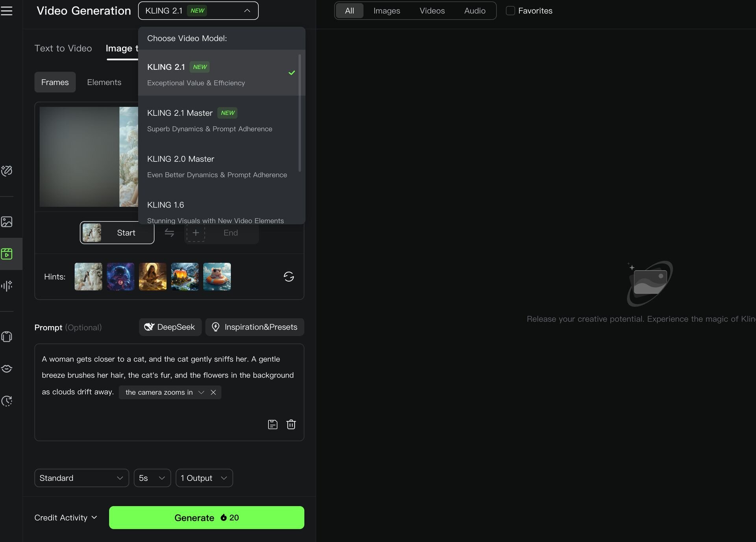756x542 pixels.
Task: Switch to Text to Video tab
Action: coord(63,48)
